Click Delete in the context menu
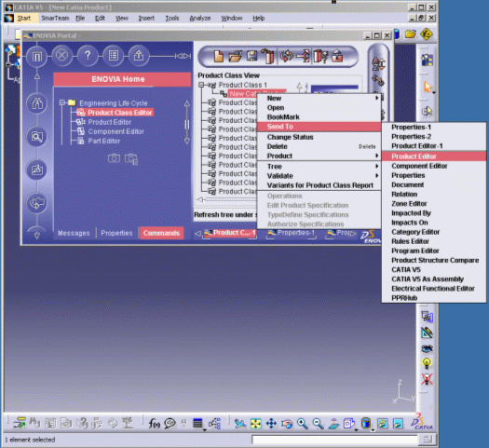The height and width of the screenshot is (448, 489). [x=319, y=146]
